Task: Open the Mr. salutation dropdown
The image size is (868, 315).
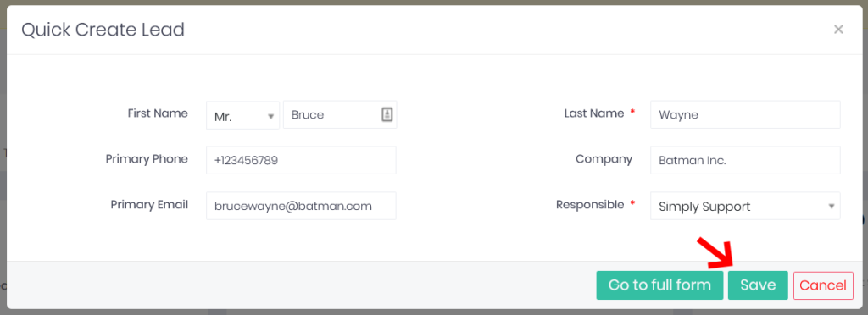Action: point(243,115)
